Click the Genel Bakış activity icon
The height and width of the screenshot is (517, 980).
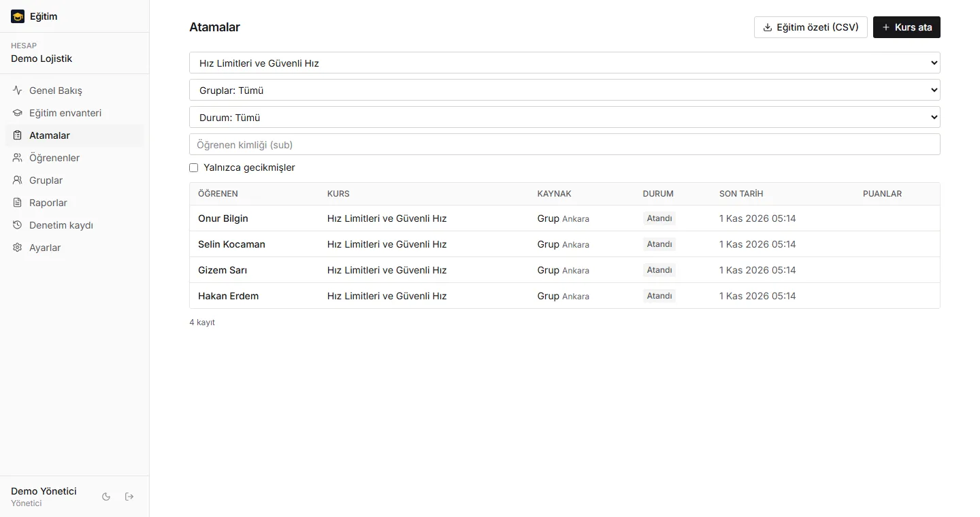pyautogui.click(x=18, y=90)
